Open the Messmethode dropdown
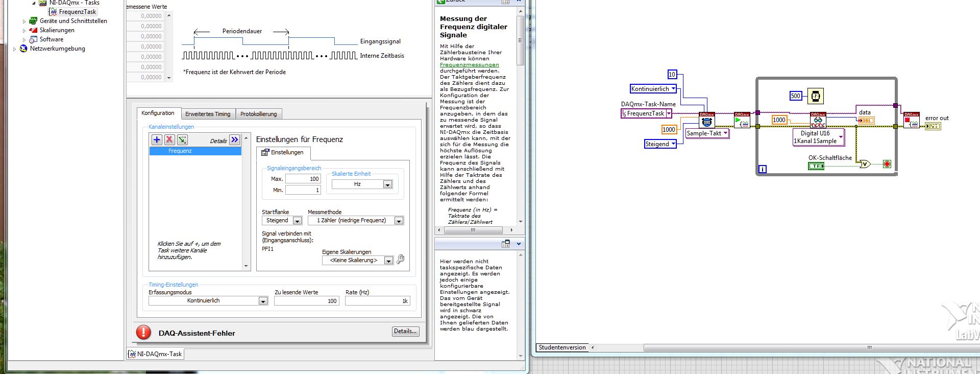The height and width of the screenshot is (374, 980). [399, 221]
